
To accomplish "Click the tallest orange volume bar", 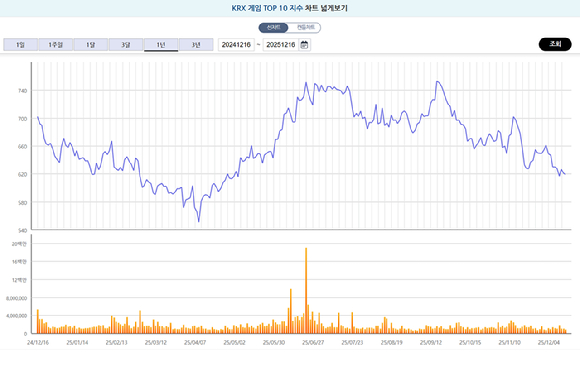I will [x=306, y=291].
